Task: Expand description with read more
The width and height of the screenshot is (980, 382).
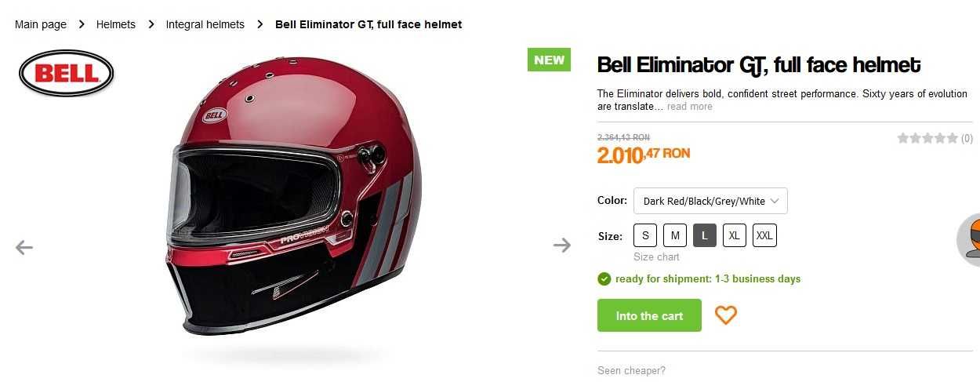Action: (690, 107)
